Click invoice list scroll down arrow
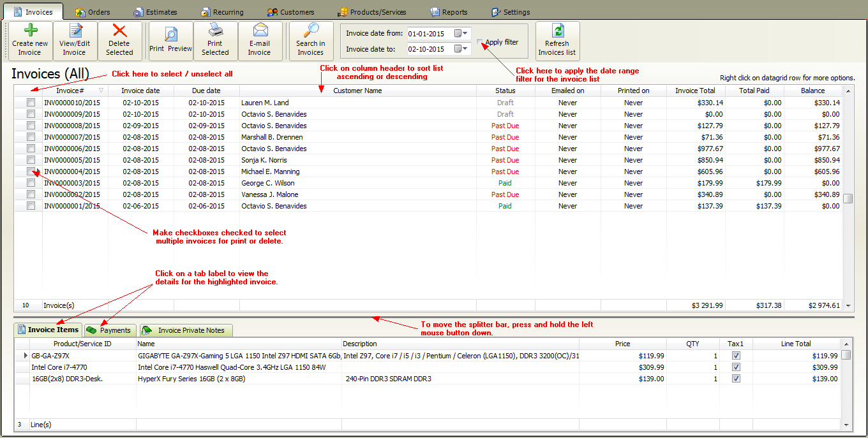Viewport: 868px width, 438px height. tap(848, 306)
